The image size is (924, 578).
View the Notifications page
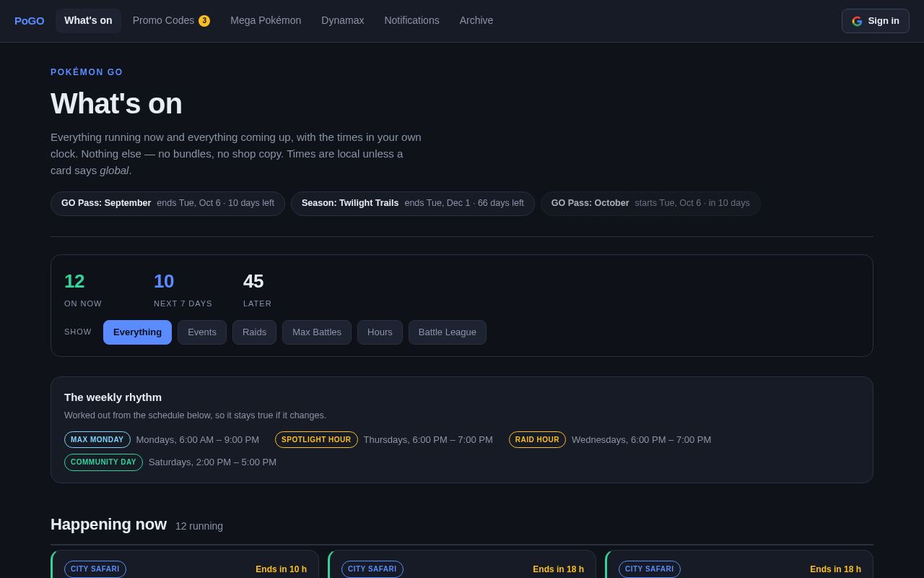click(411, 21)
